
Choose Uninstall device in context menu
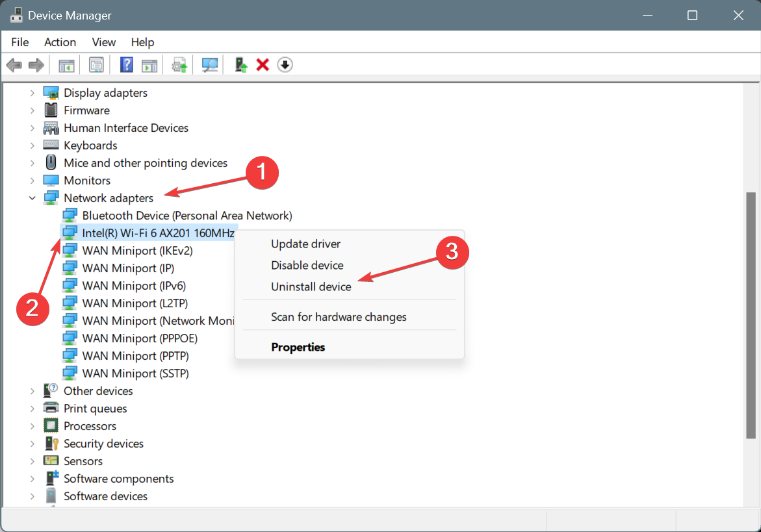coord(350,286)
